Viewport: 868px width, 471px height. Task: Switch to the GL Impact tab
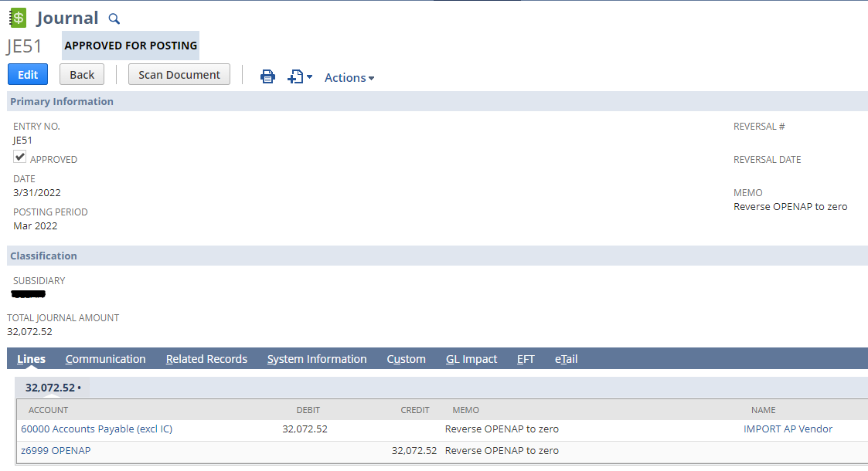click(x=471, y=358)
